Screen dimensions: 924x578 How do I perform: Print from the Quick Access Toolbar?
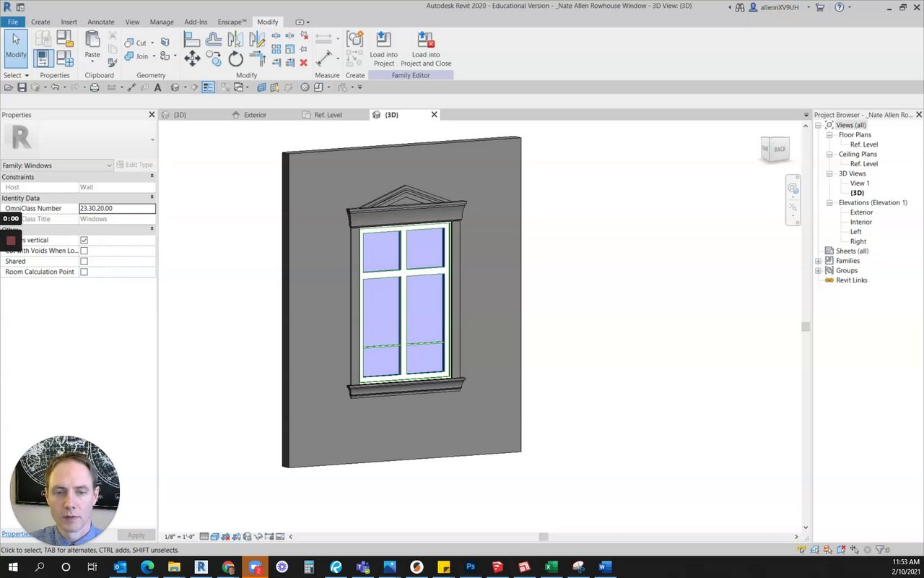click(94, 87)
